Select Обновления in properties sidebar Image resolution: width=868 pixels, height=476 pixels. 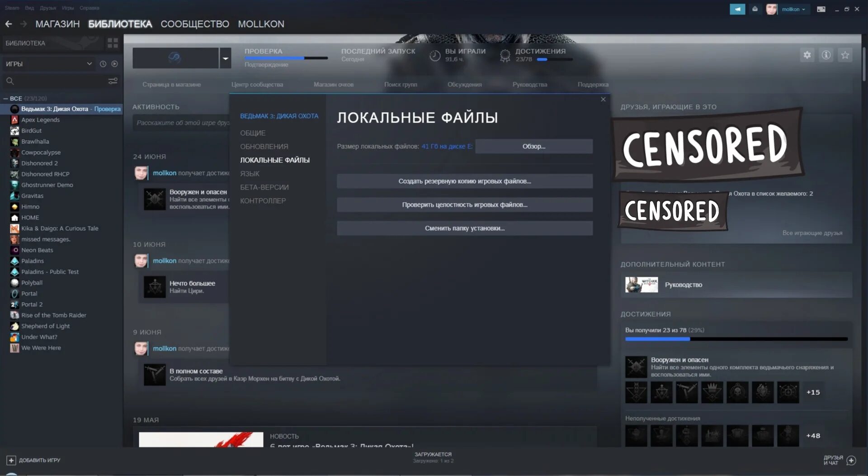[264, 147]
